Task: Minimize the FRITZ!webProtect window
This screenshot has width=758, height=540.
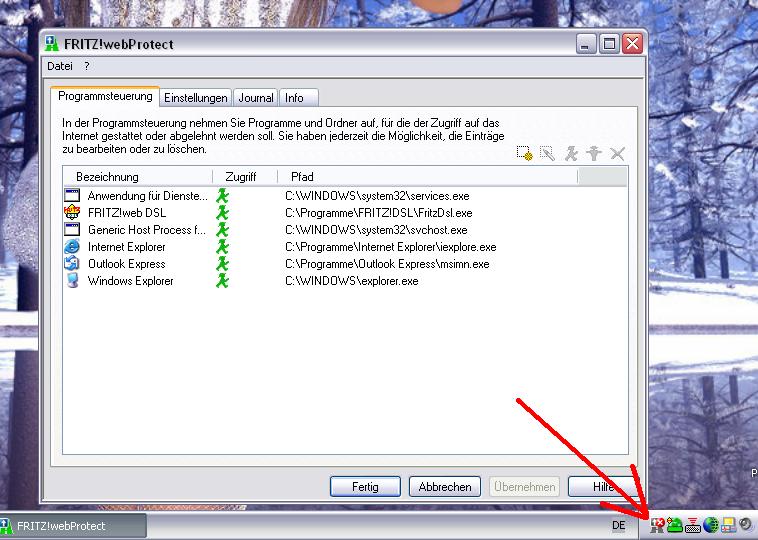Action: [x=586, y=44]
